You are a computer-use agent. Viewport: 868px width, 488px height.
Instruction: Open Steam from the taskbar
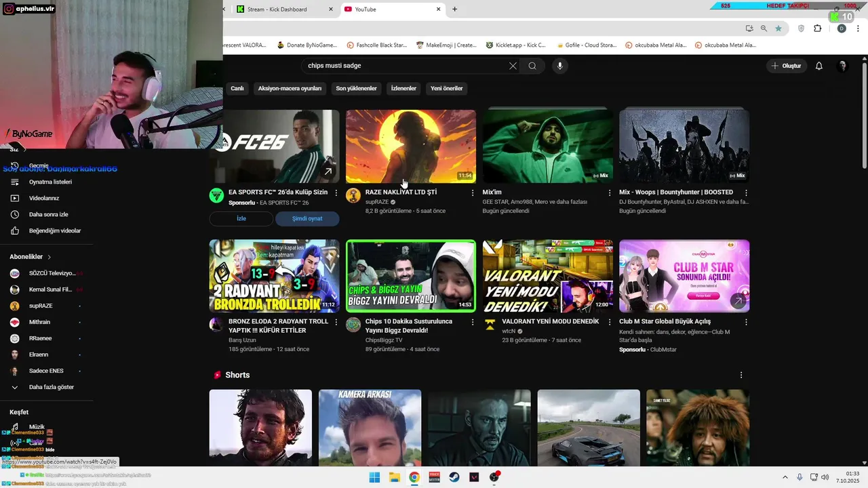(454, 477)
